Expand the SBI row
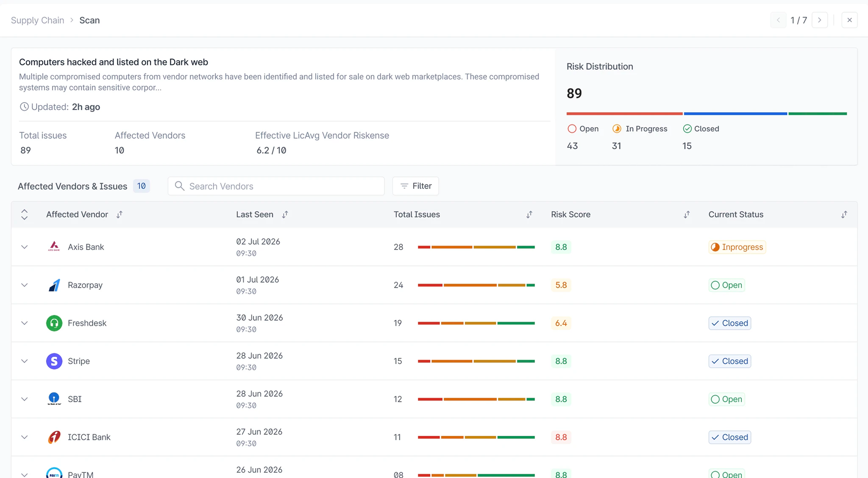The image size is (868, 478). [24, 399]
